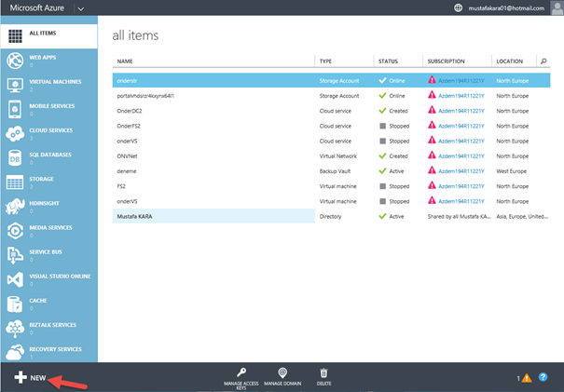
Task: Open the help question mark icon
Action: [x=543, y=377]
